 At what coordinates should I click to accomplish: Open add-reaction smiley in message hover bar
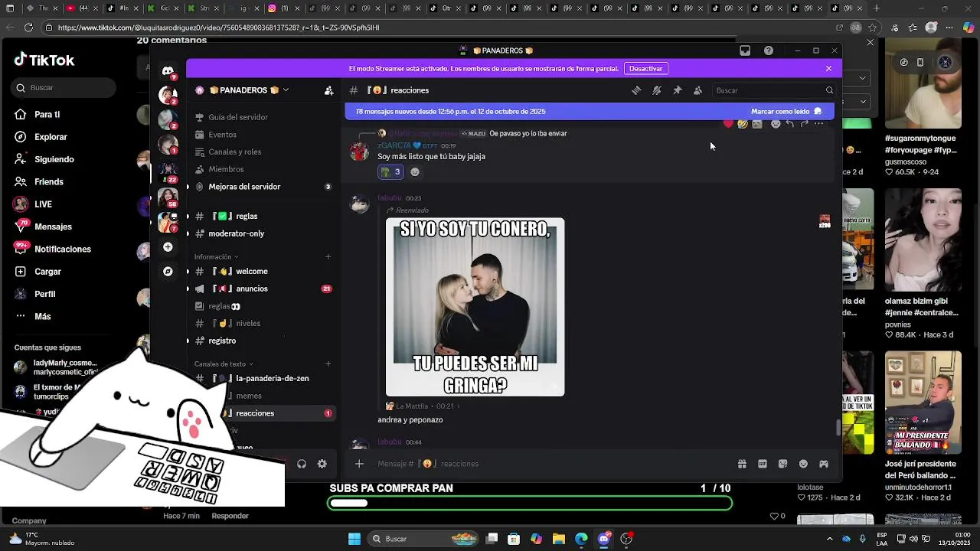pyautogui.click(x=775, y=124)
